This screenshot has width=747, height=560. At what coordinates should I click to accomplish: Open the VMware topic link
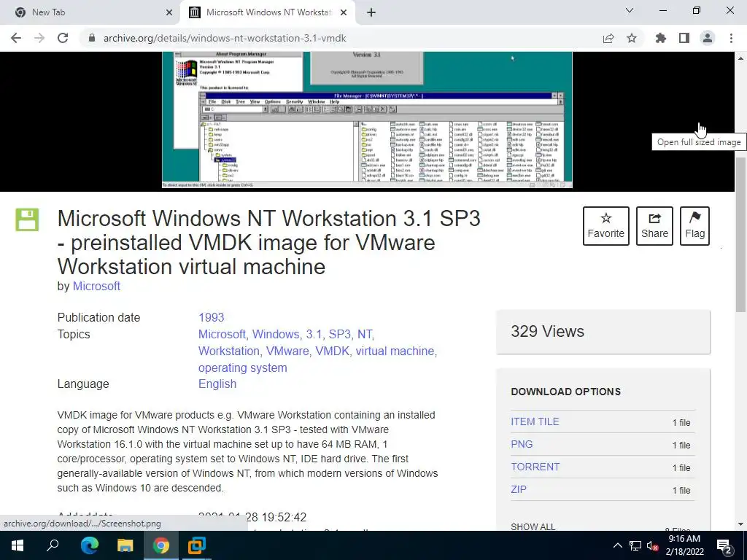(287, 351)
